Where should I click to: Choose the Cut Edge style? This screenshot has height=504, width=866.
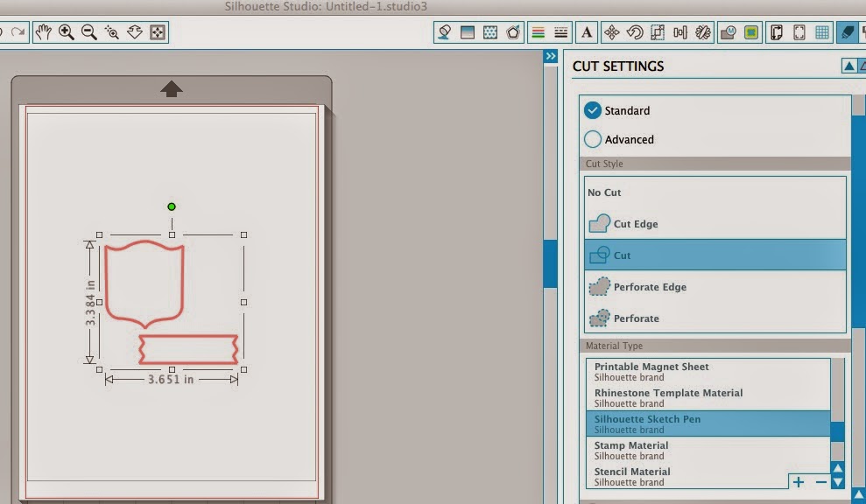[715, 224]
